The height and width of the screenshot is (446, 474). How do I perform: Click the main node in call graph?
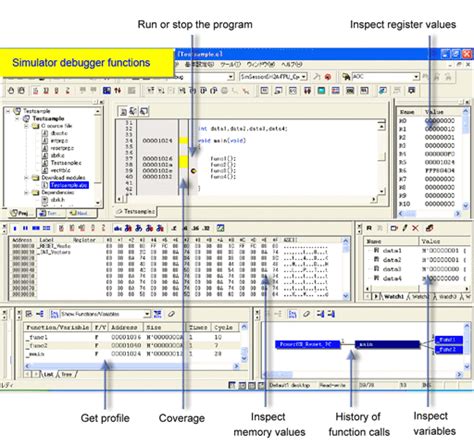tap(387, 344)
